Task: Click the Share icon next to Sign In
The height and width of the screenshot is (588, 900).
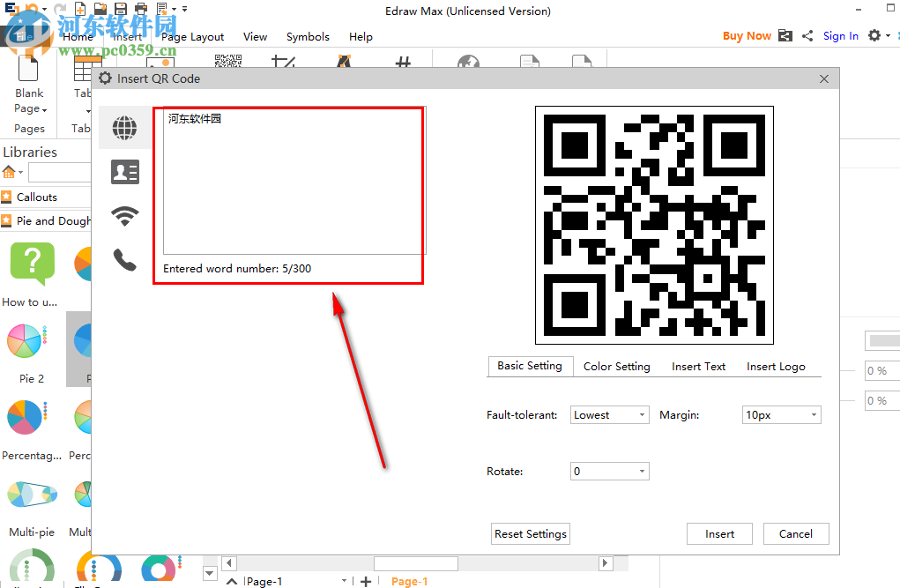Action: 807,35
